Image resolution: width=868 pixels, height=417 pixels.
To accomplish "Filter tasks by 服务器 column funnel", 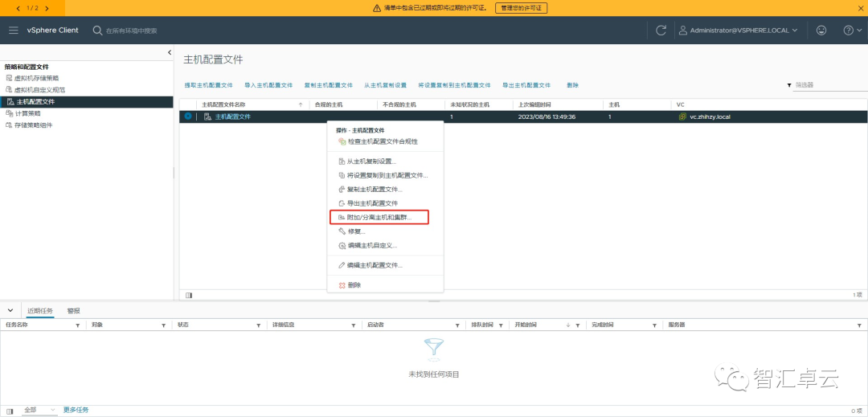I will point(859,325).
